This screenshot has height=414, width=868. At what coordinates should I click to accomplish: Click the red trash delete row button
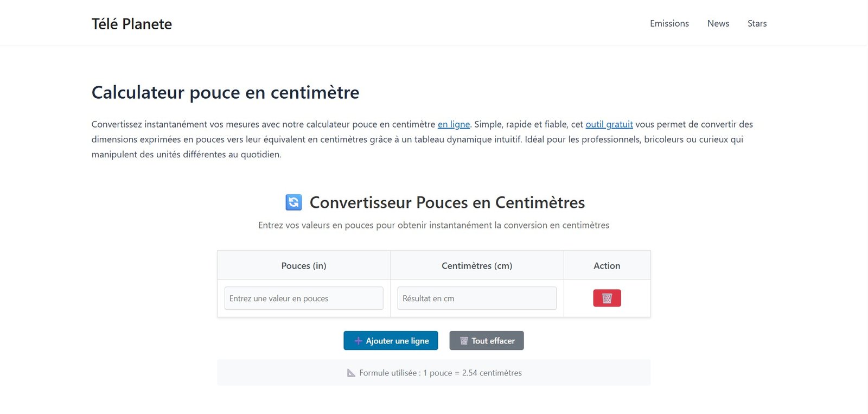point(607,298)
